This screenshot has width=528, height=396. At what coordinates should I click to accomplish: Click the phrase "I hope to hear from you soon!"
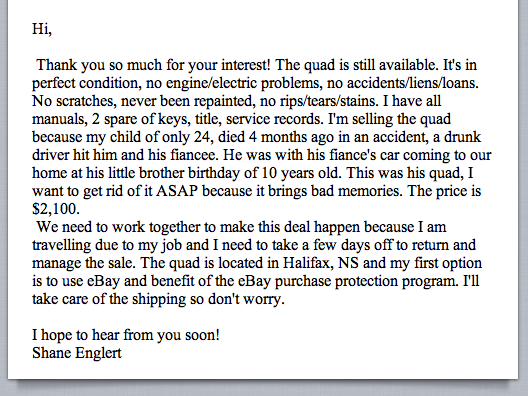[x=126, y=335]
